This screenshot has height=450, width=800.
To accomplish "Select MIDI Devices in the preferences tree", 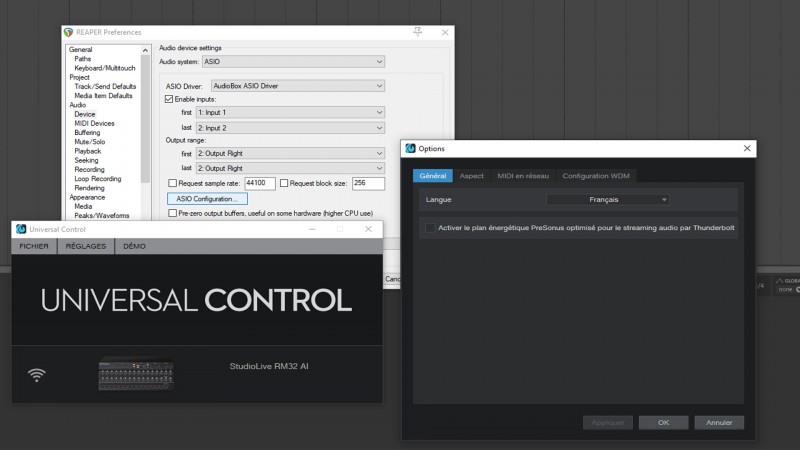I will coord(94,123).
